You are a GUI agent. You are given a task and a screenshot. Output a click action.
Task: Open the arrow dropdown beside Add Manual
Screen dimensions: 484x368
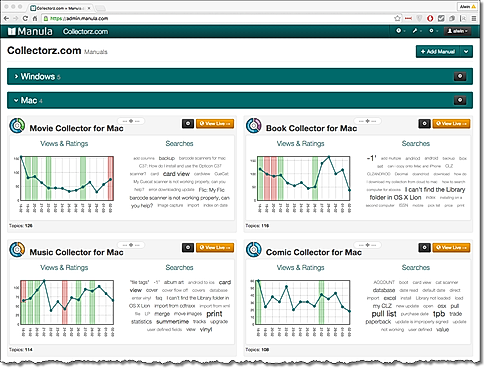[x=466, y=52]
